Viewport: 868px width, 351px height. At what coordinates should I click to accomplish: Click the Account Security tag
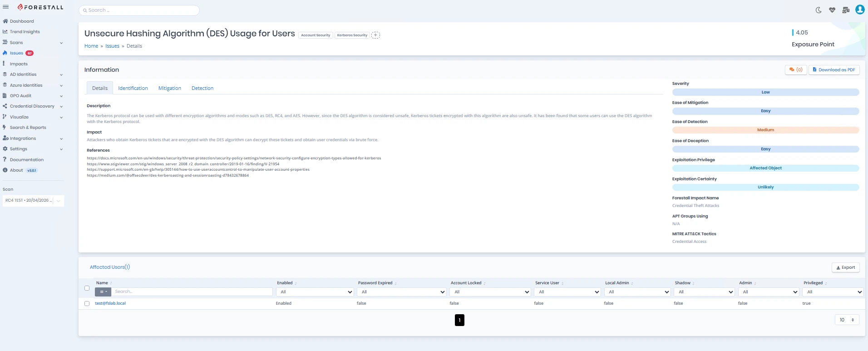coord(316,35)
